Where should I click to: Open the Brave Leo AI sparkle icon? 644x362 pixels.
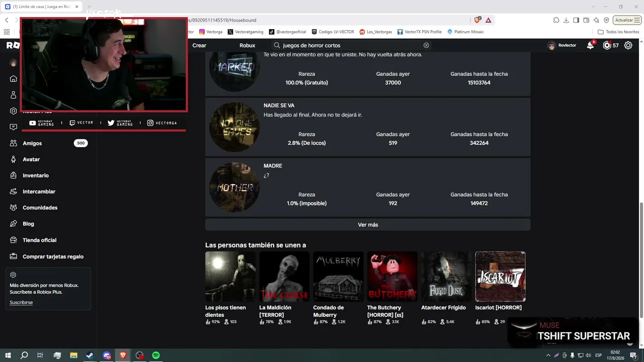pos(596,20)
